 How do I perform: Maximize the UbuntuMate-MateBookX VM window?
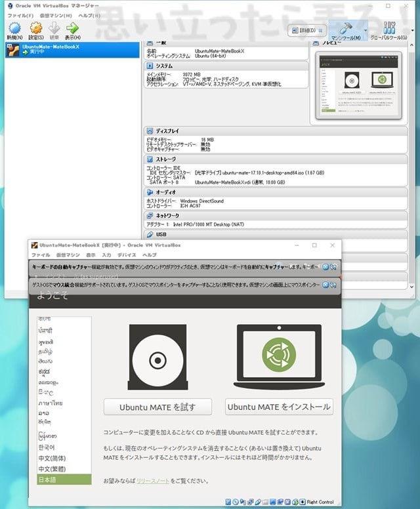(x=314, y=245)
